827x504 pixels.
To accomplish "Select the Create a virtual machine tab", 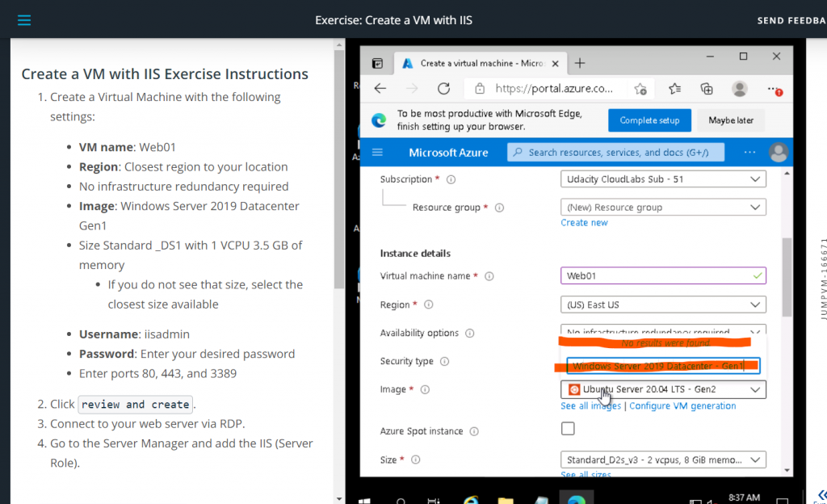I will coord(481,63).
